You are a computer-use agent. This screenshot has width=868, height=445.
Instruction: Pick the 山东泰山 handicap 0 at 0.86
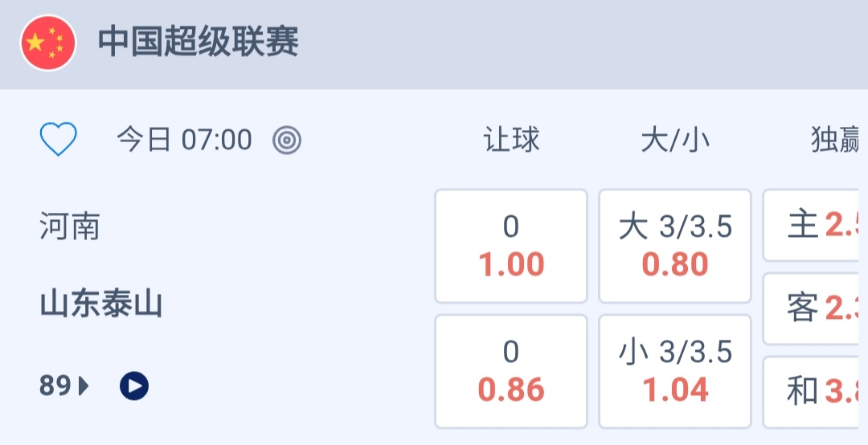point(511,371)
